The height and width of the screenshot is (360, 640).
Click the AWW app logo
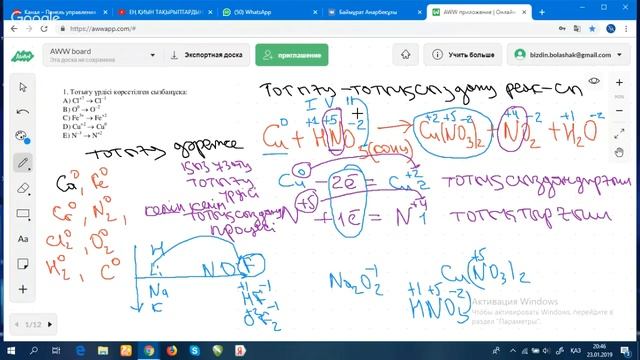coord(22,55)
